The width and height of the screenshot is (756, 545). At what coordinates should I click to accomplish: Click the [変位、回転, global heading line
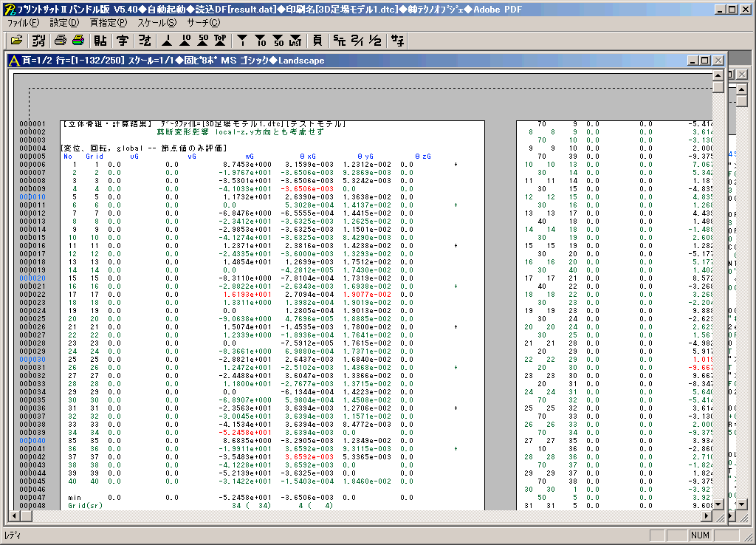[x=143, y=148]
